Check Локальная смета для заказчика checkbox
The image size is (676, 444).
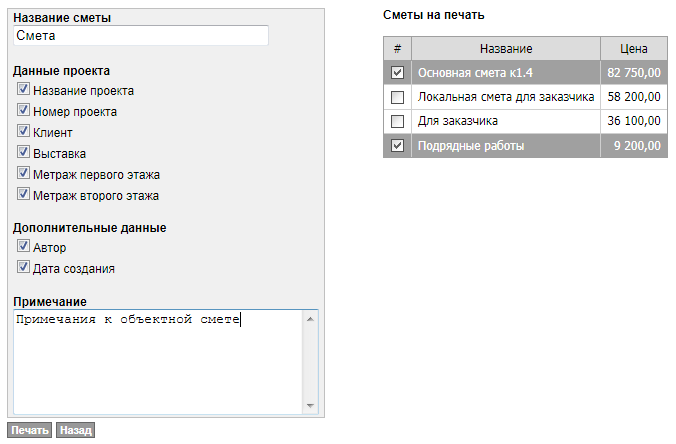coord(397,97)
